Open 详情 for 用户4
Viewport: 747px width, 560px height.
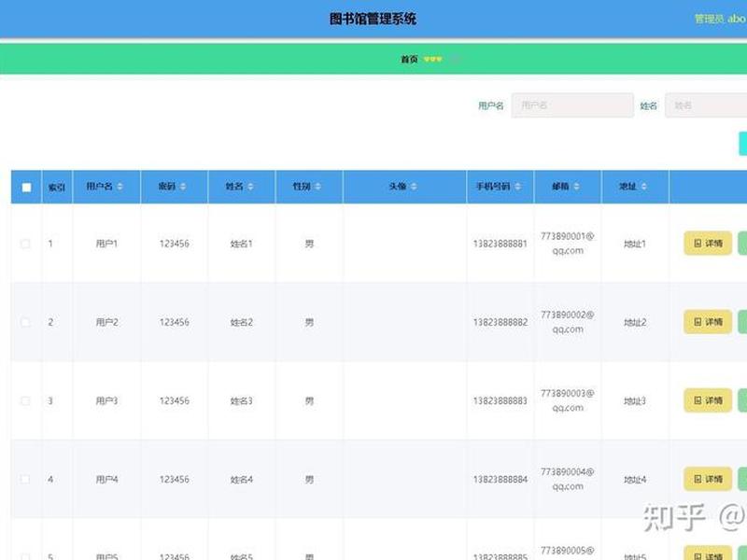click(708, 479)
